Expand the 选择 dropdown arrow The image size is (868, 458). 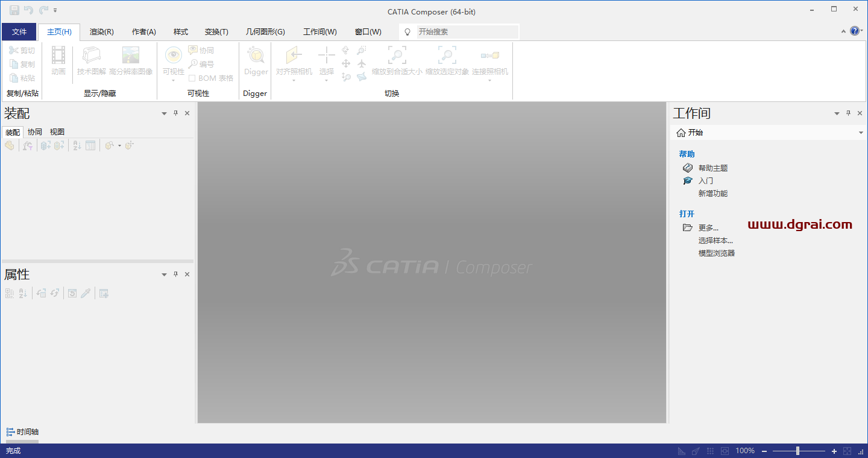coord(327,80)
